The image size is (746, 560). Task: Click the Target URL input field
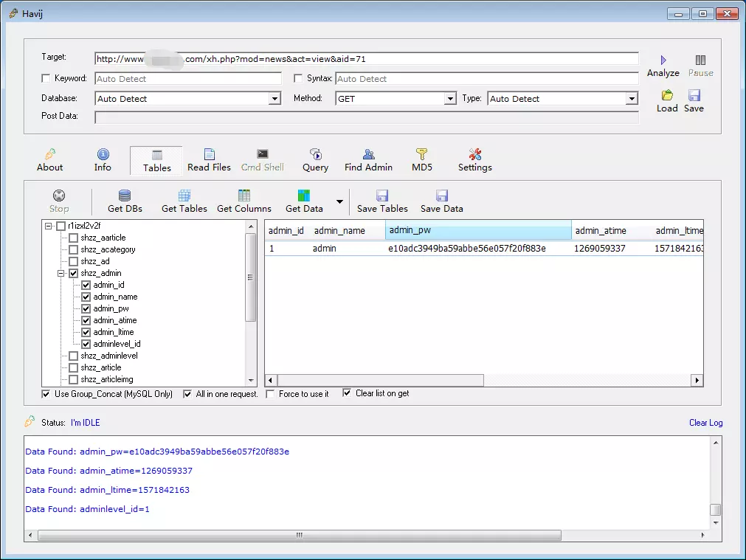[366, 59]
